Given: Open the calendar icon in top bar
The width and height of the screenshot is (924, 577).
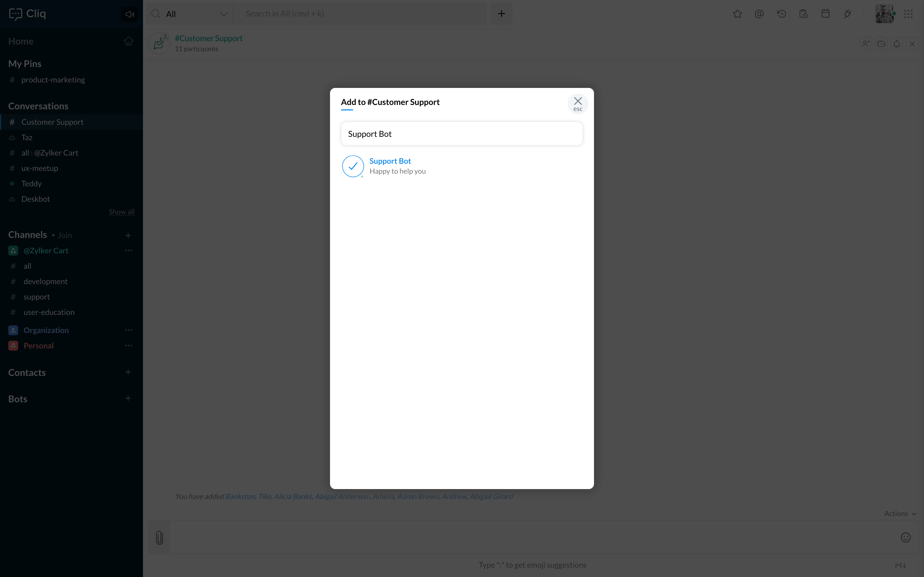Looking at the screenshot, I should pyautogui.click(x=825, y=14).
